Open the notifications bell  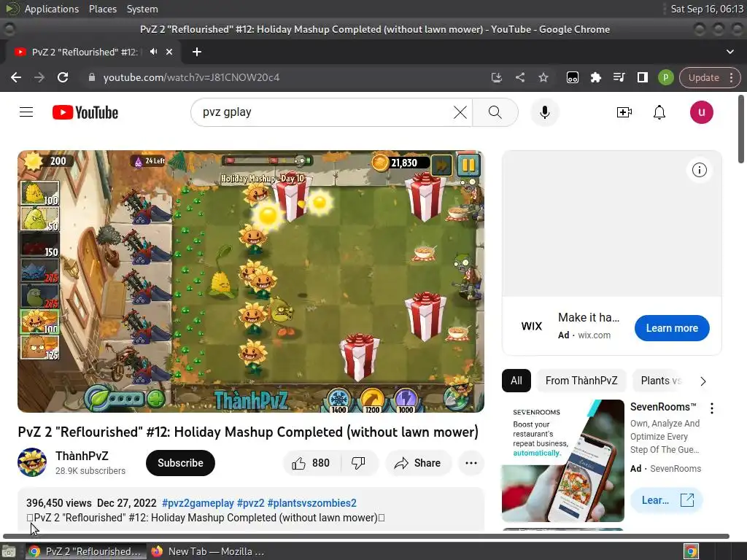tap(659, 112)
